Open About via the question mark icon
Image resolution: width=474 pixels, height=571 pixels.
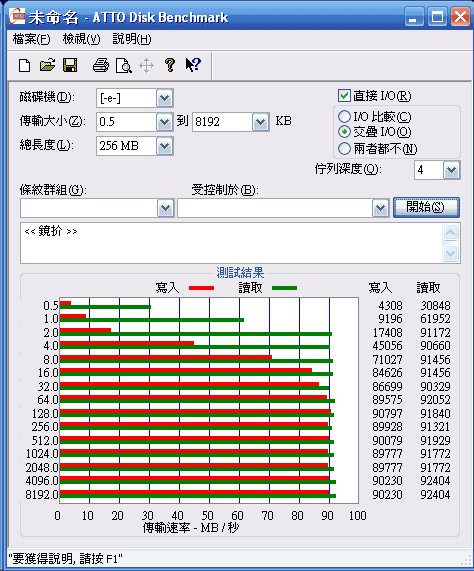(170, 65)
